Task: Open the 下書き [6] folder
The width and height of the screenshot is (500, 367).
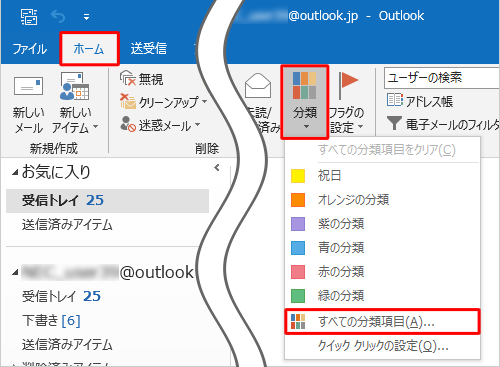Action: (51, 321)
